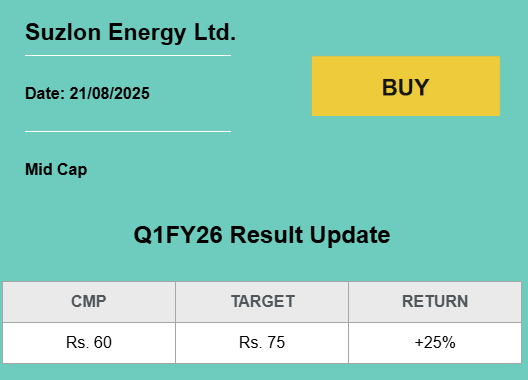Click the Q1FY26 Result Update heading
This screenshot has width=528, height=380.
pyautogui.click(x=262, y=234)
